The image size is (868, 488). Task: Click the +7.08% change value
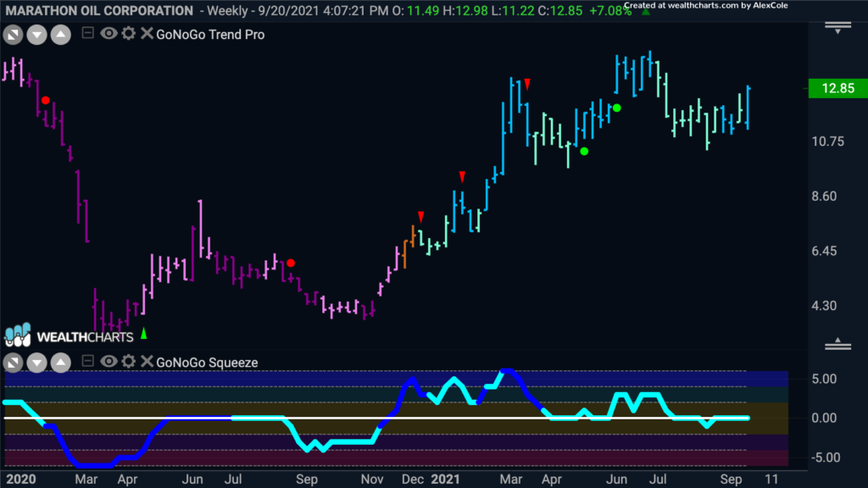pyautogui.click(x=610, y=11)
